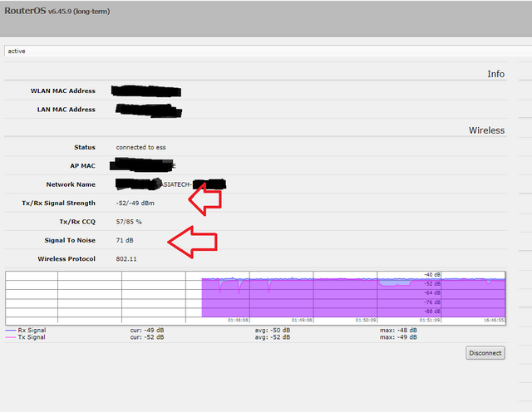Click the Signal To Noise 71 dB value

tap(126, 240)
